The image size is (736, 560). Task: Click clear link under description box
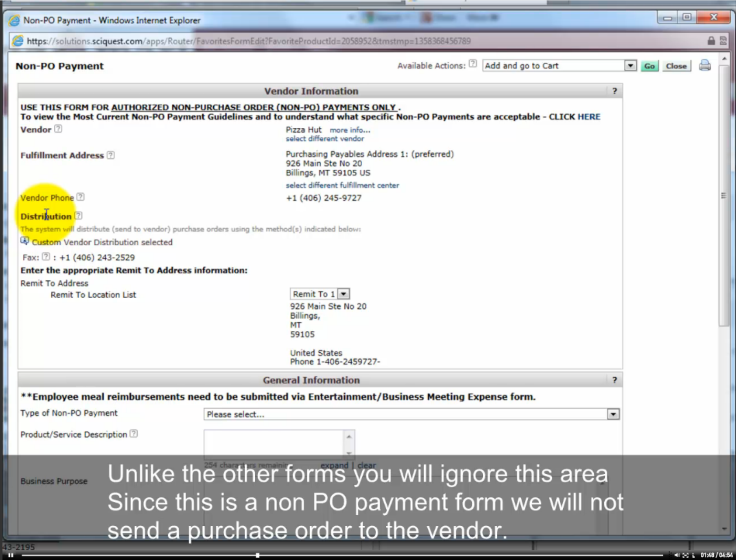367,465
